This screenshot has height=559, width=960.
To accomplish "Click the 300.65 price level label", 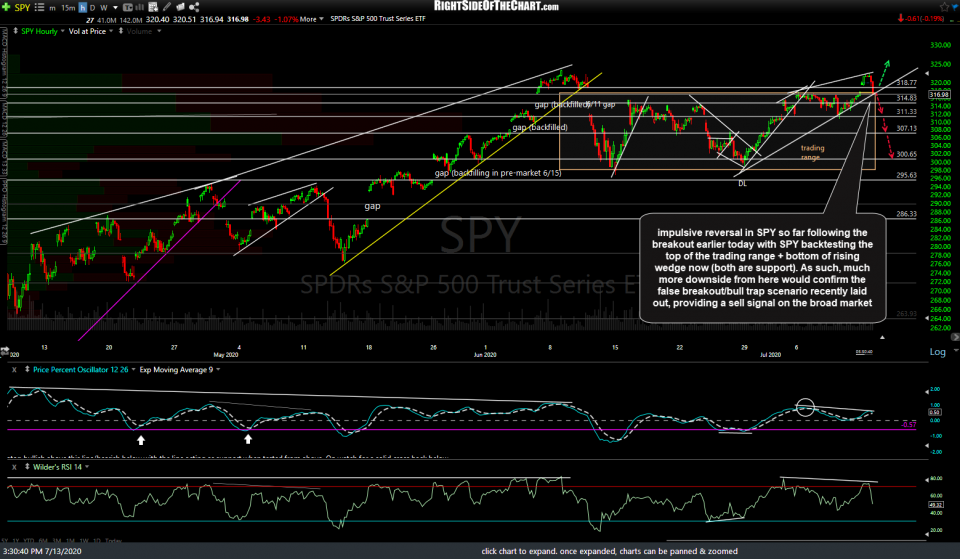I will tap(907, 154).
